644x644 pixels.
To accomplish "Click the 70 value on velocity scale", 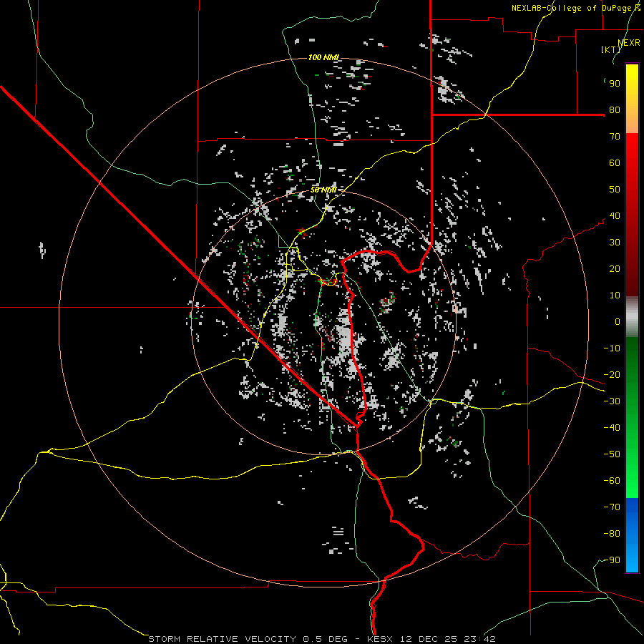I will (615, 137).
